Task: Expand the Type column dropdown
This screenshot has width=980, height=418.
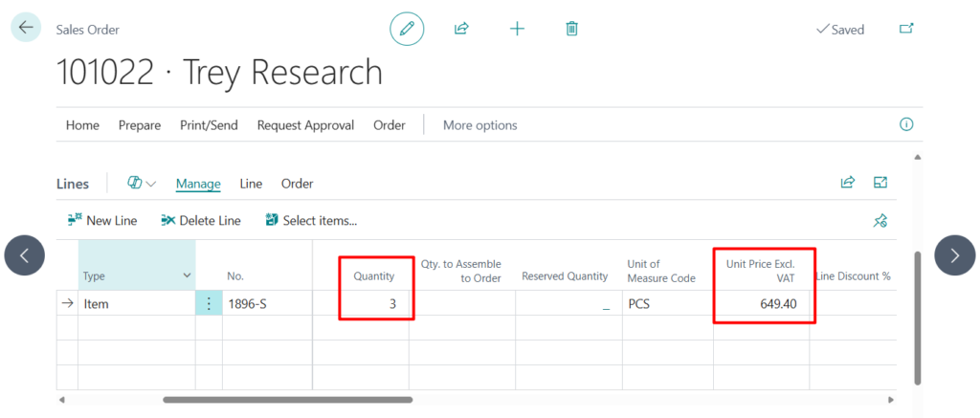Action: tap(187, 275)
